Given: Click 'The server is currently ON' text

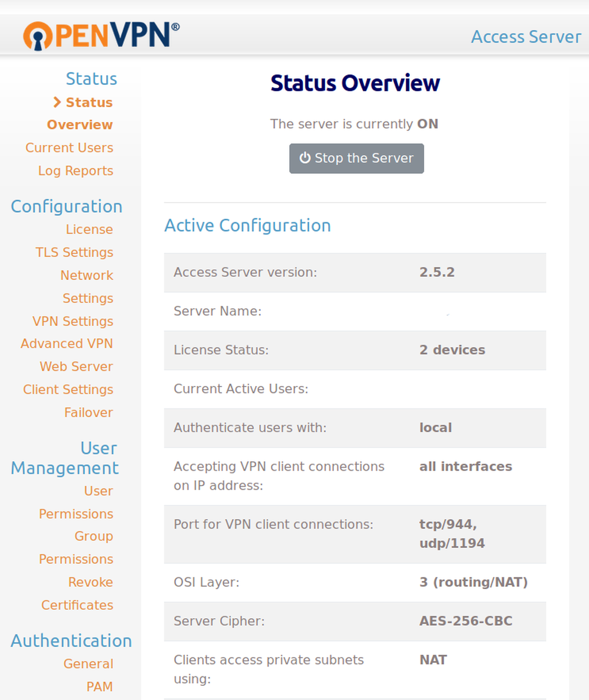Looking at the screenshot, I should (355, 124).
